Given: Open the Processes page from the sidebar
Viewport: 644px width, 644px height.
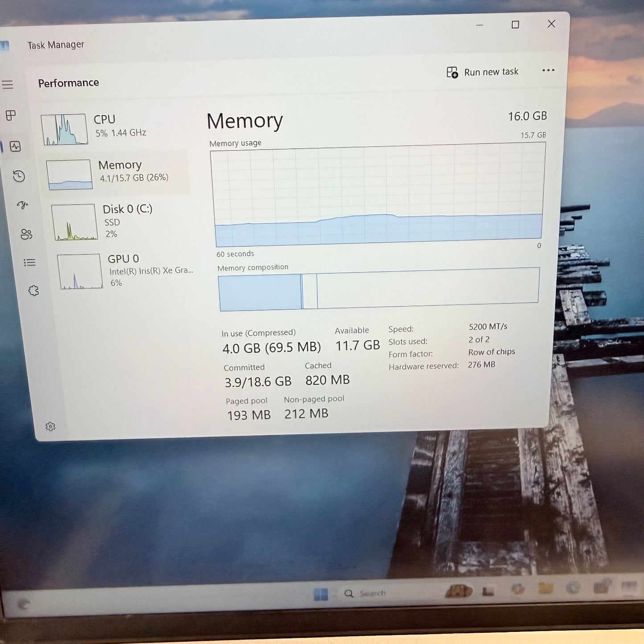Looking at the screenshot, I should pos(11,116).
